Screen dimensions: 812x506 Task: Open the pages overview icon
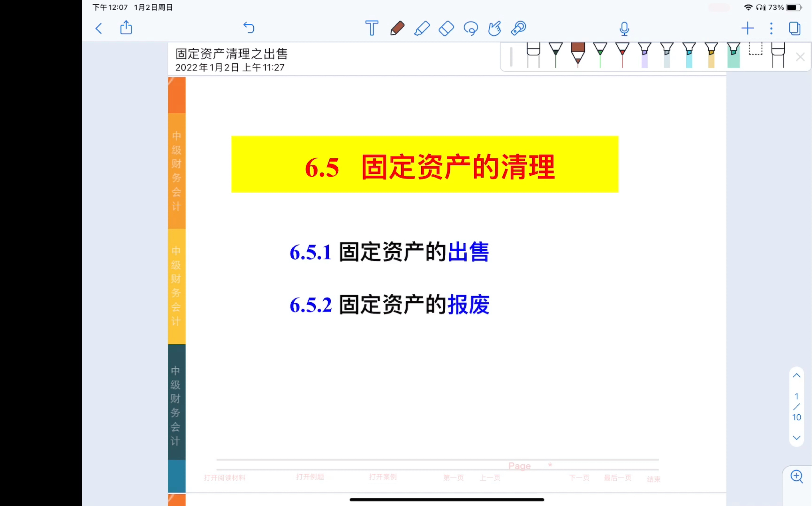pyautogui.click(x=794, y=28)
